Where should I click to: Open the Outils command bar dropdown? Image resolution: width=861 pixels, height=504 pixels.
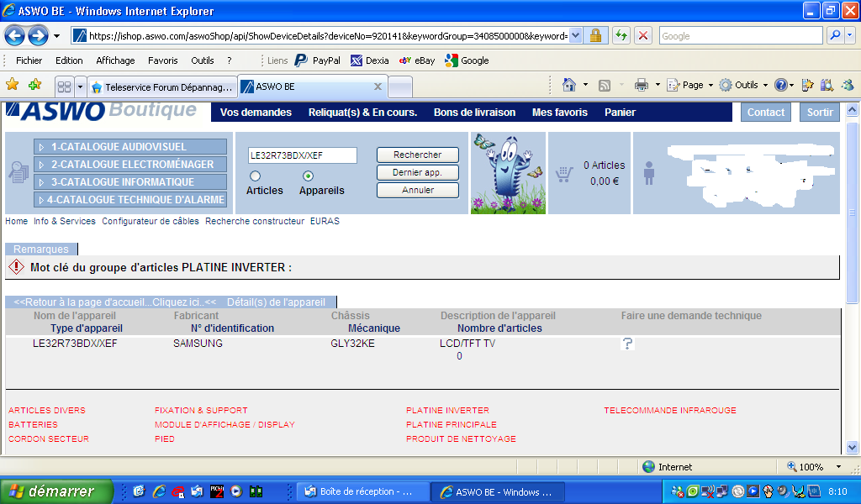tap(743, 85)
